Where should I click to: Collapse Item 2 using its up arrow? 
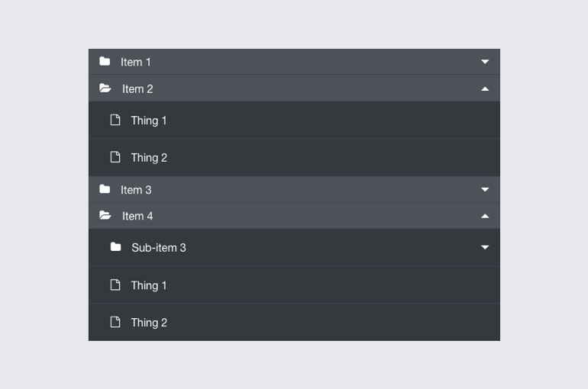tap(485, 88)
